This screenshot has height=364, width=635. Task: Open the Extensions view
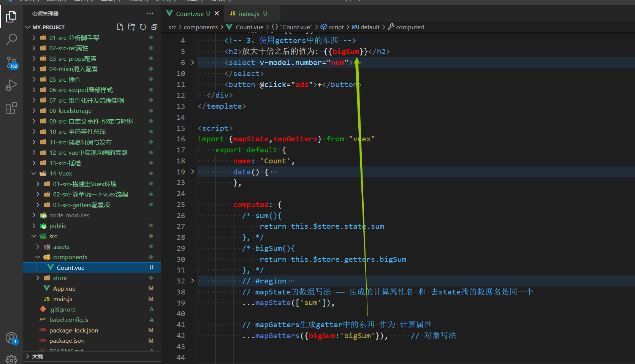point(11,108)
